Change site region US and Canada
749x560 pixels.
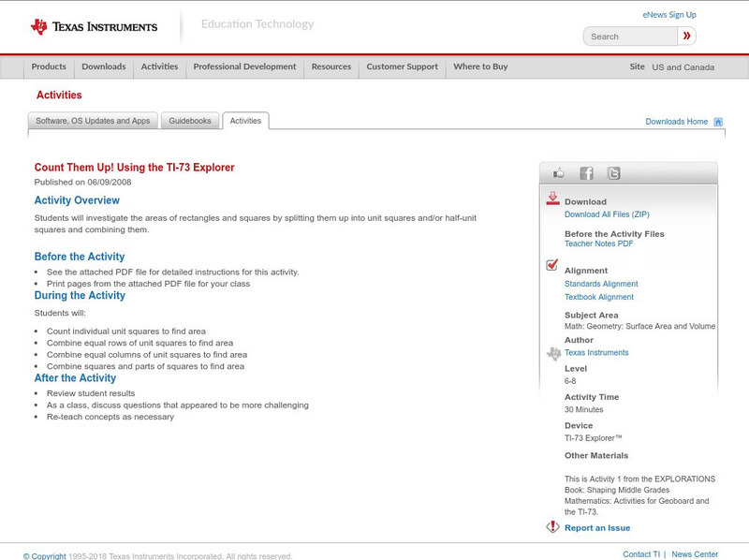(683, 67)
